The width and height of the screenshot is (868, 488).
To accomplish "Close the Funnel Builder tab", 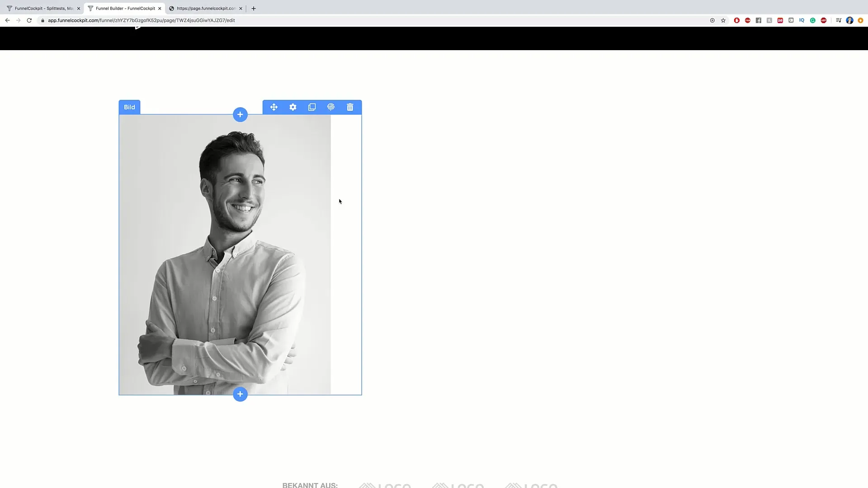I will click(x=160, y=8).
